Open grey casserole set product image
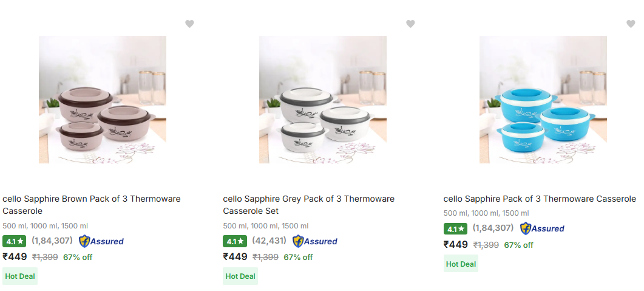 (x=323, y=100)
